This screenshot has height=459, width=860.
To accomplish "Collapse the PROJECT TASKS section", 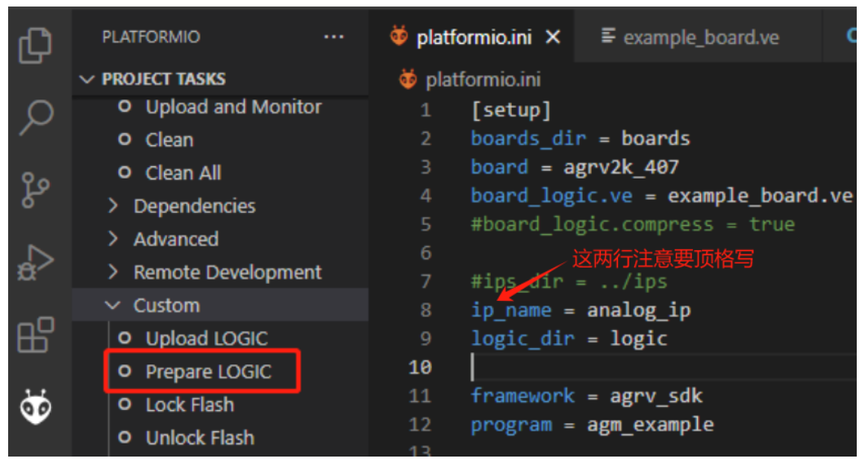I will [x=87, y=80].
